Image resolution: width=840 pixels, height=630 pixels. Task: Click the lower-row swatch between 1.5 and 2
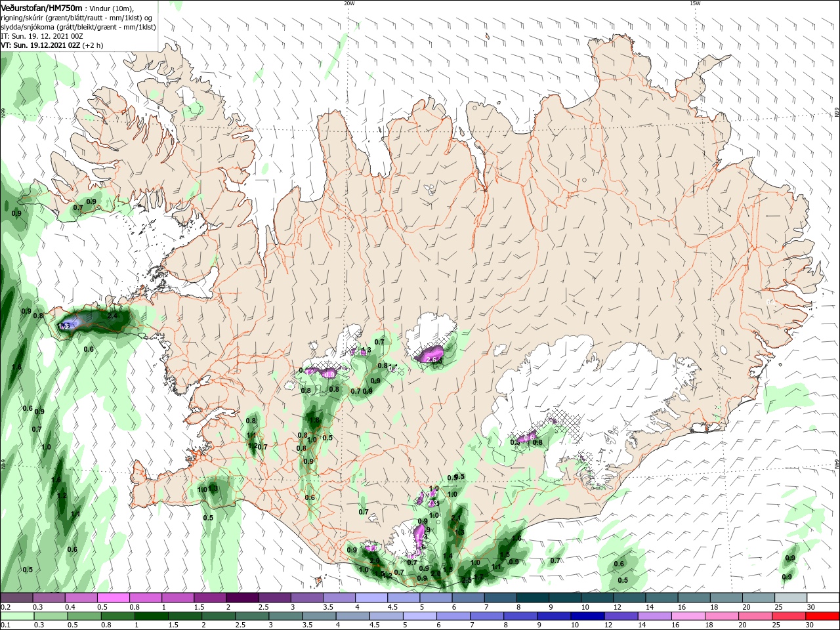(x=184, y=616)
